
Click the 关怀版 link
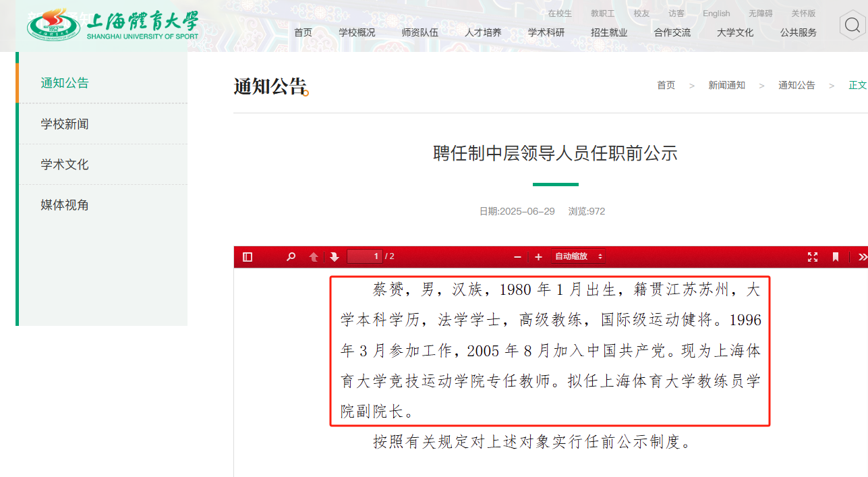click(803, 13)
